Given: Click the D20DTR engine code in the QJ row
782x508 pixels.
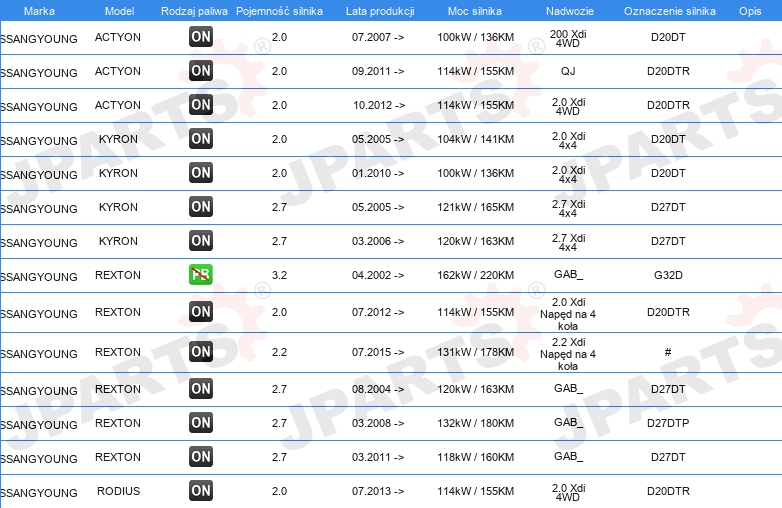Looking at the screenshot, I should (668, 71).
